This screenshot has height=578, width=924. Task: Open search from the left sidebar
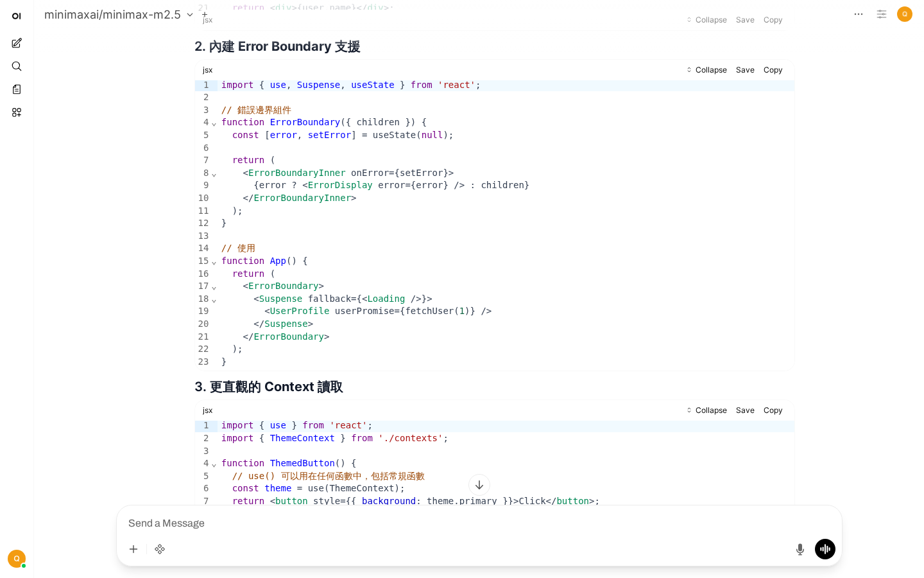(x=17, y=66)
